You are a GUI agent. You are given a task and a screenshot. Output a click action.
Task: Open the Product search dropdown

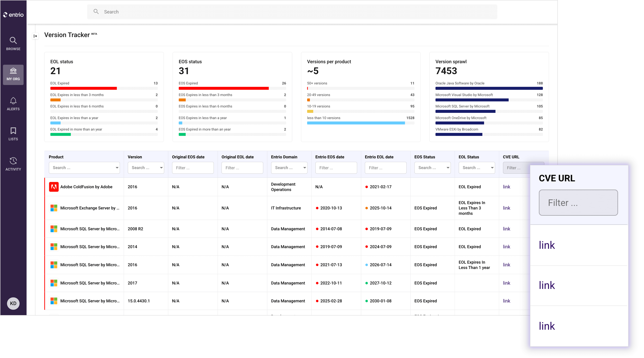pyautogui.click(x=84, y=168)
